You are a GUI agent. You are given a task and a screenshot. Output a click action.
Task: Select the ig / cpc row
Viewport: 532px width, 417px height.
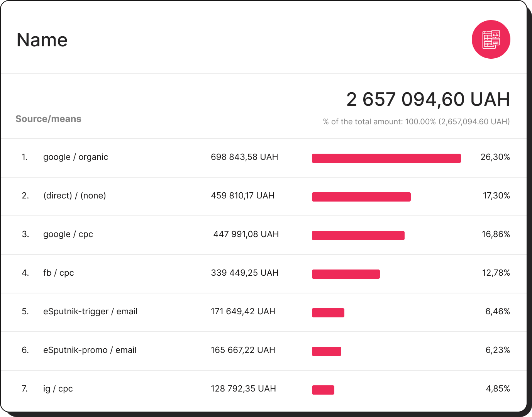point(58,389)
